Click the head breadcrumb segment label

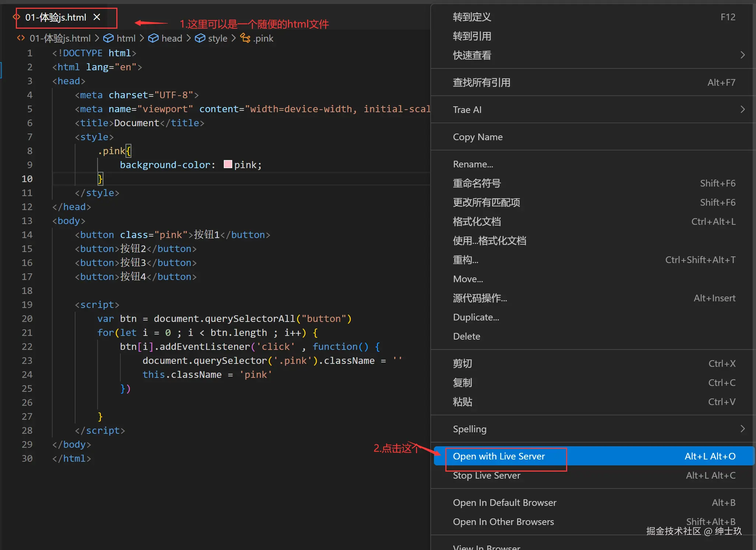(x=172, y=38)
